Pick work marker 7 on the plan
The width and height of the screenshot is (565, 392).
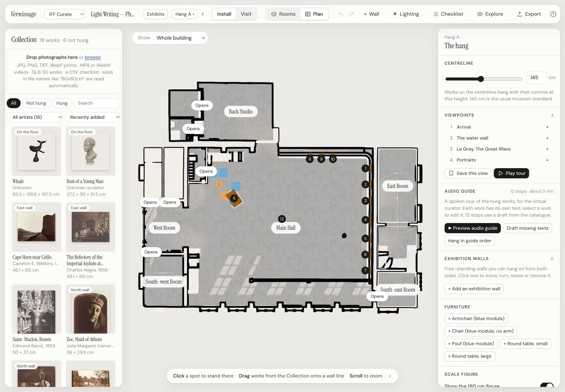click(365, 270)
